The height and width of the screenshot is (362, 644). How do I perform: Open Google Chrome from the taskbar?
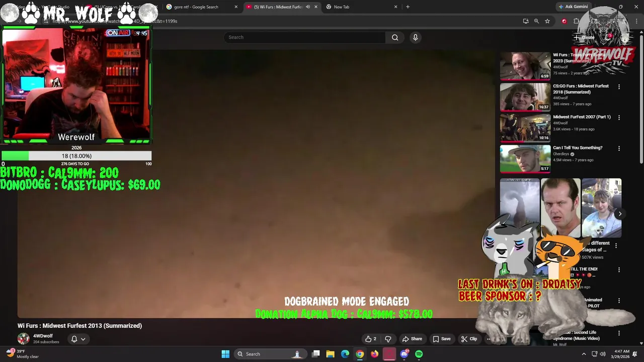[360, 354]
